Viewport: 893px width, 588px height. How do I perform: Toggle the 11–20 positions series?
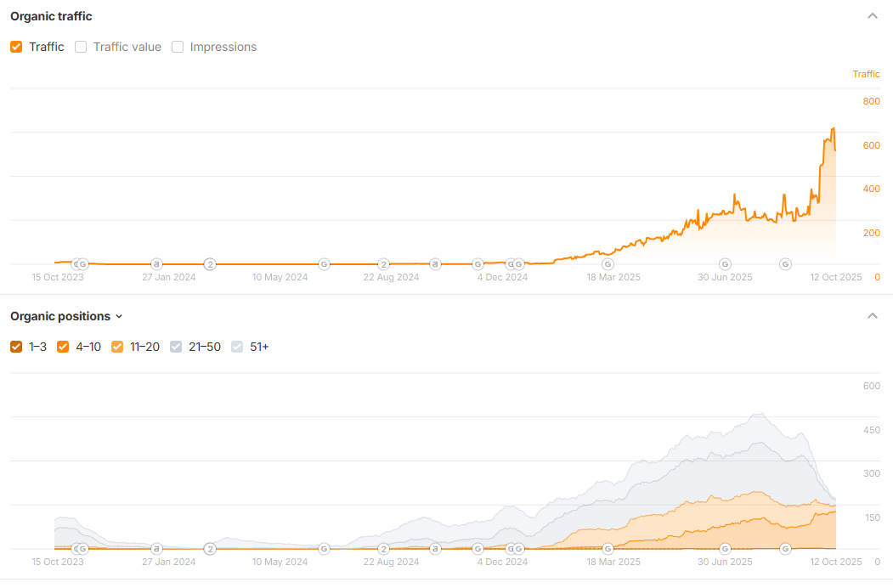tap(117, 347)
